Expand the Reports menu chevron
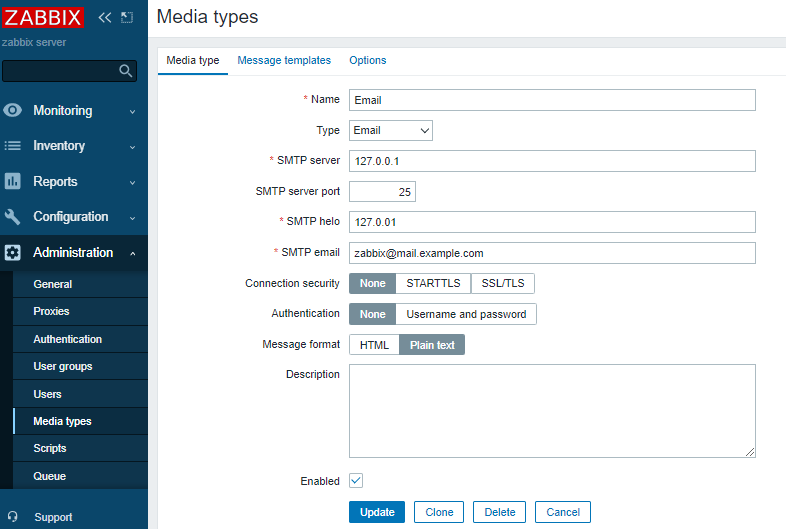Screen dimensions: 786x529 pyautogui.click(x=132, y=183)
